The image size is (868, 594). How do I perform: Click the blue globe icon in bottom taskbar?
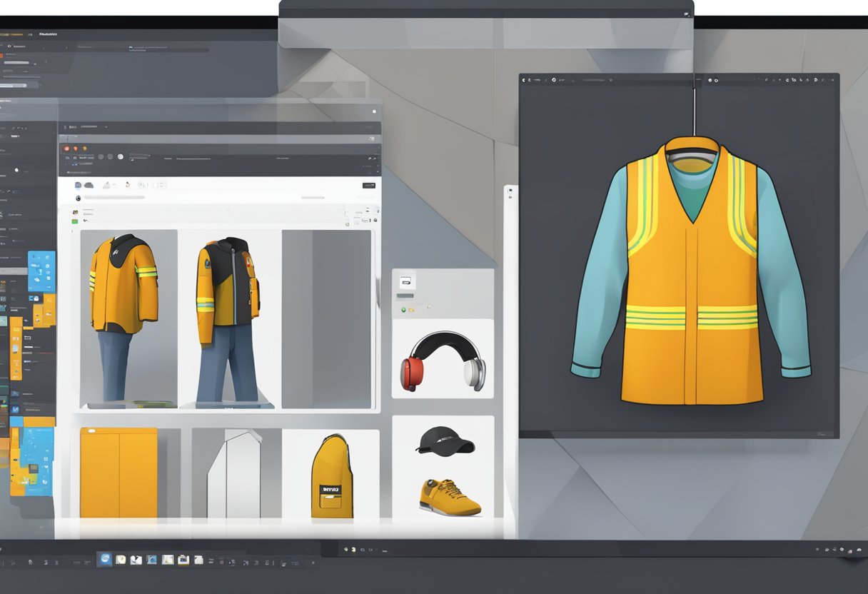point(106,559)
